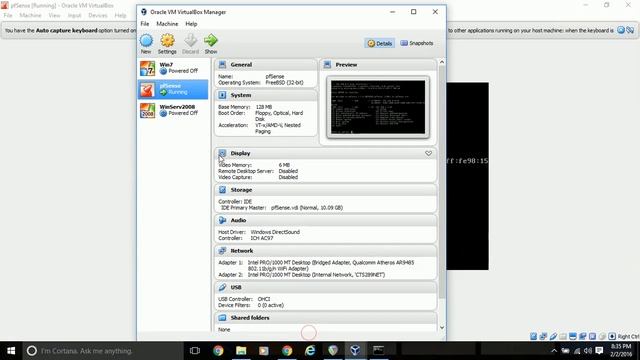Click the pfSense preview thumbnail
This screenshot has width=640, height=360.
(x=378, y=107)
